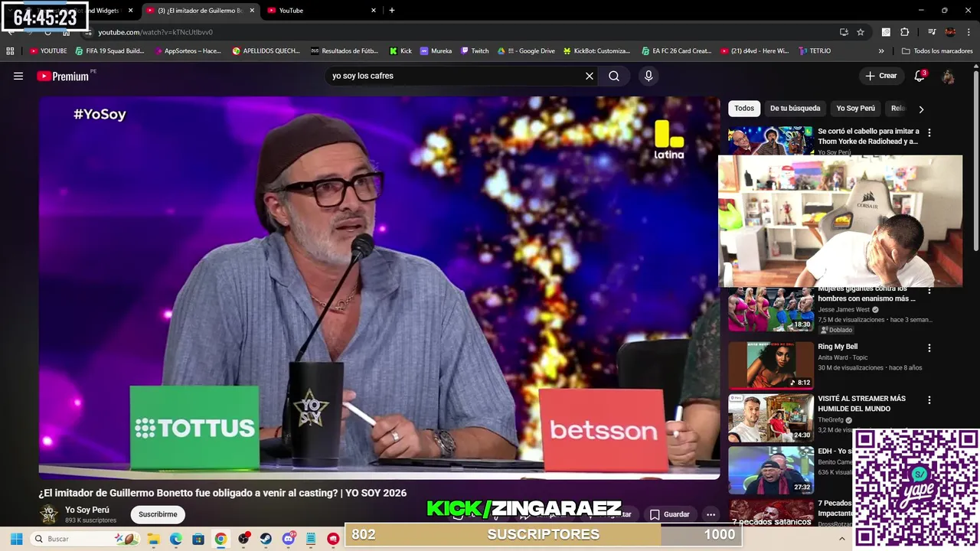This screenshot has width=980, height=551.
Task: Select the 'De tu búsqueda' chip
Action: click(795, 109)
